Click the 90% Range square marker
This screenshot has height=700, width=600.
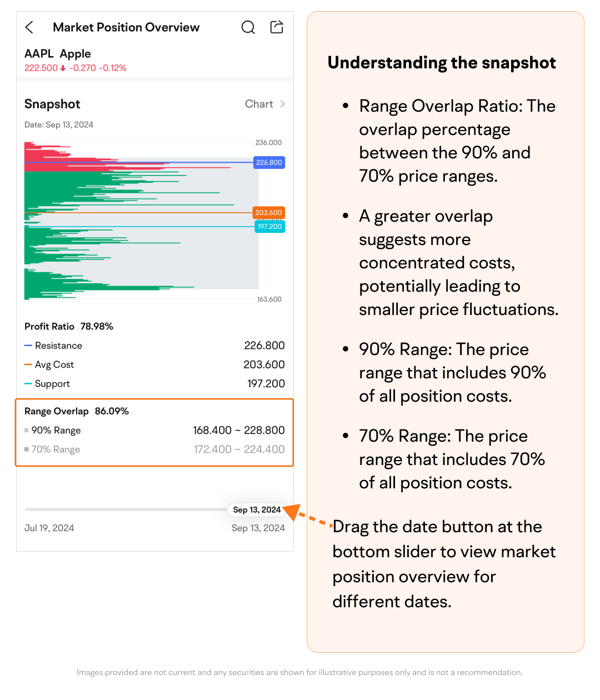pyautogui.click(x=27, y=430)
